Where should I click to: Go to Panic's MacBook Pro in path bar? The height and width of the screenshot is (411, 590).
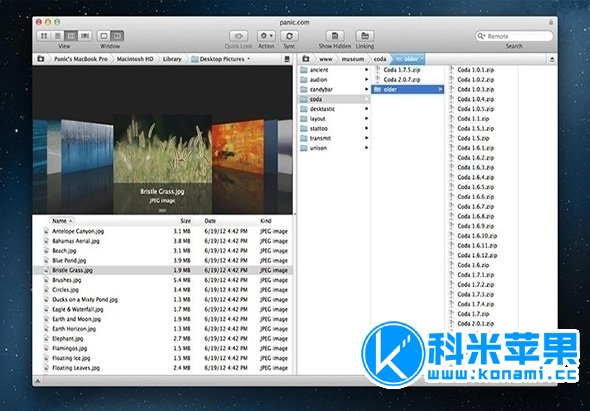tap(81, 59)
